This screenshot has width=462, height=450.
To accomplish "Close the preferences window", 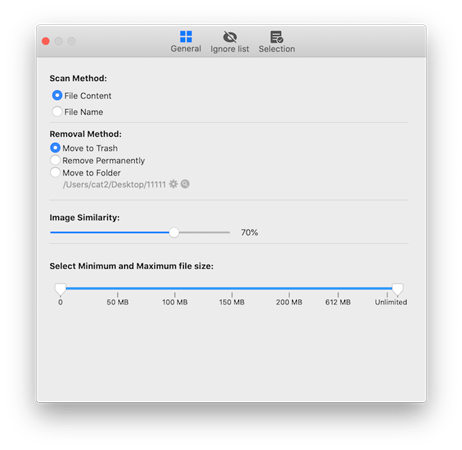I will pos(46,41).
